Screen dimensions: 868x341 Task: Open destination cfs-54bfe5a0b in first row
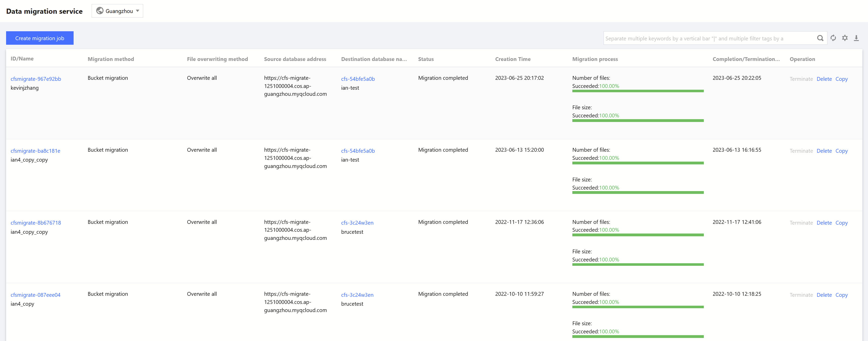(358, 79)
